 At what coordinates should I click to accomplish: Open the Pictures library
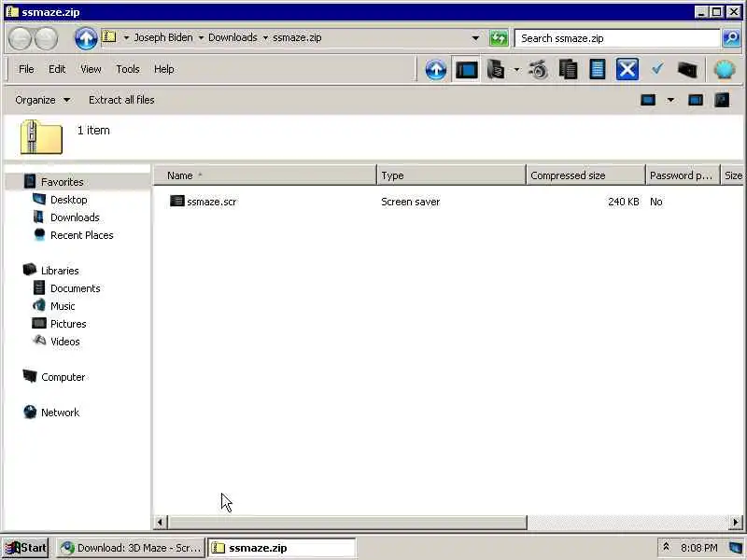click(x=68, y=324)
